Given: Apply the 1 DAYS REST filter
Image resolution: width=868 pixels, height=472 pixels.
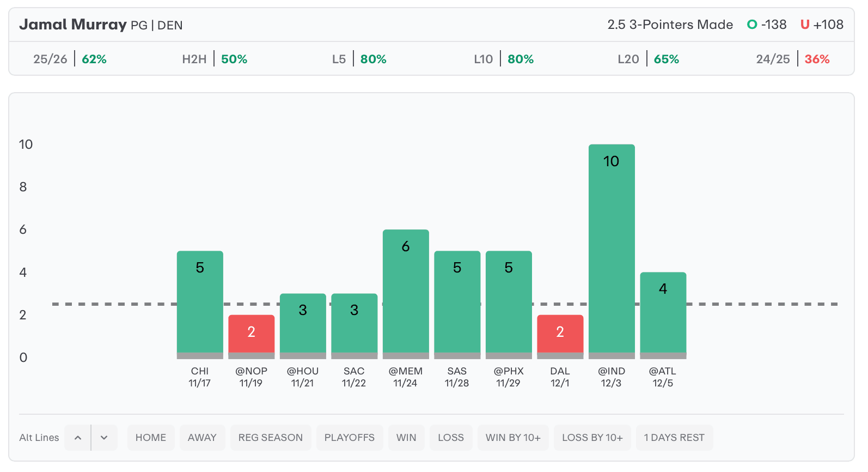Looking at the screenshot, I should 674,438.
